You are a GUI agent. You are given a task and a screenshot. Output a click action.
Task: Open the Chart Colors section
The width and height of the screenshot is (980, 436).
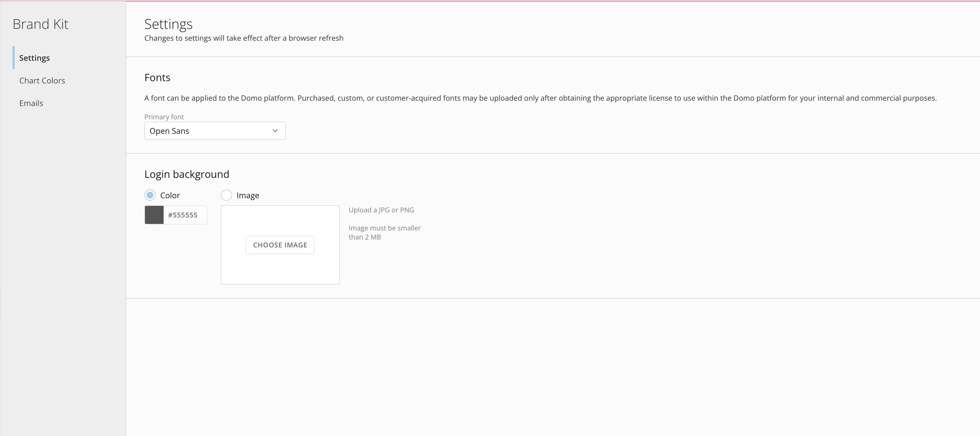[x=42, y=80]
